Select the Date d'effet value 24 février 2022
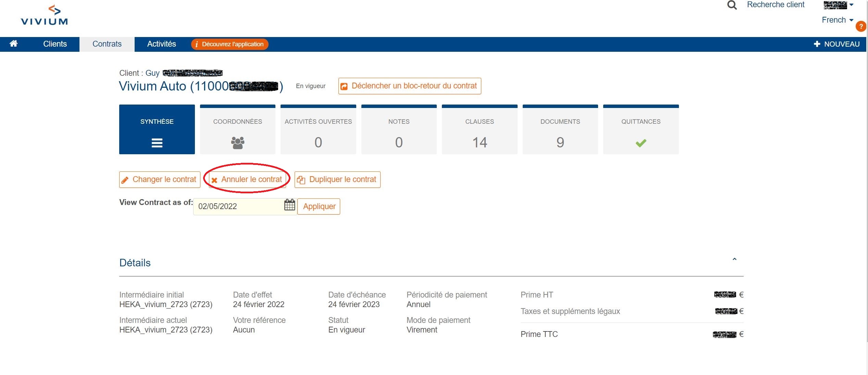Screen dimensions: 868x375 pos(259,304)
